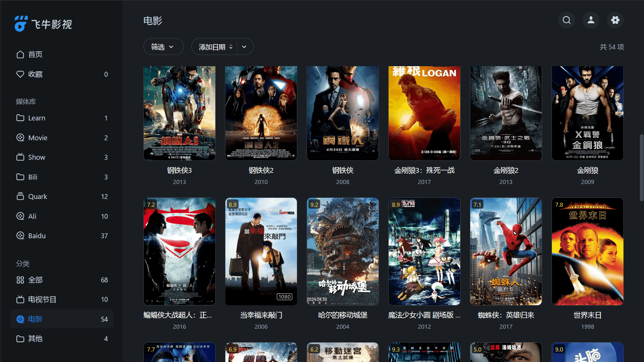Expand the 筛选 filter dropdown
Viewport: 644px width, 362px height.
[163, 47]
